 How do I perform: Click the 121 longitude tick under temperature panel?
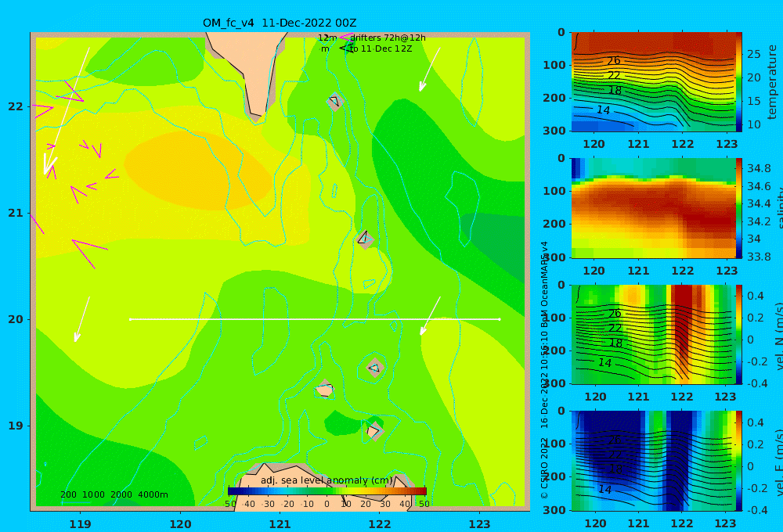(638, 144)
